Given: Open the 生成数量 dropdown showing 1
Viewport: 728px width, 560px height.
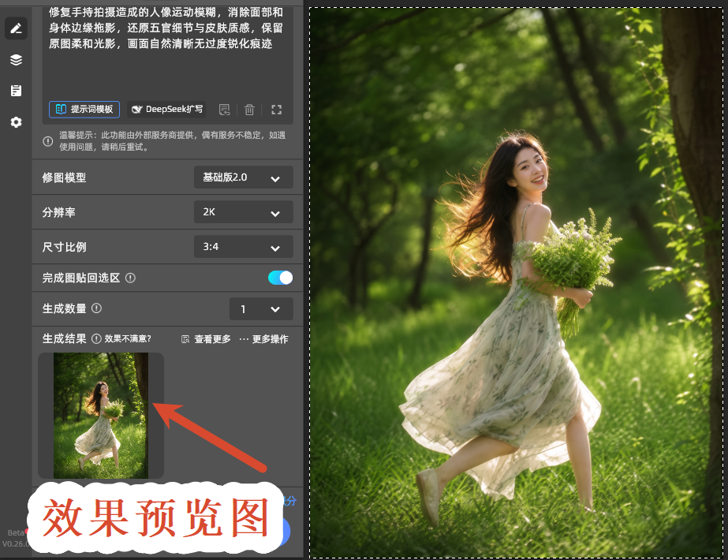Looking at the screenshot, I should pyautogui.click(x=261, y=309).
